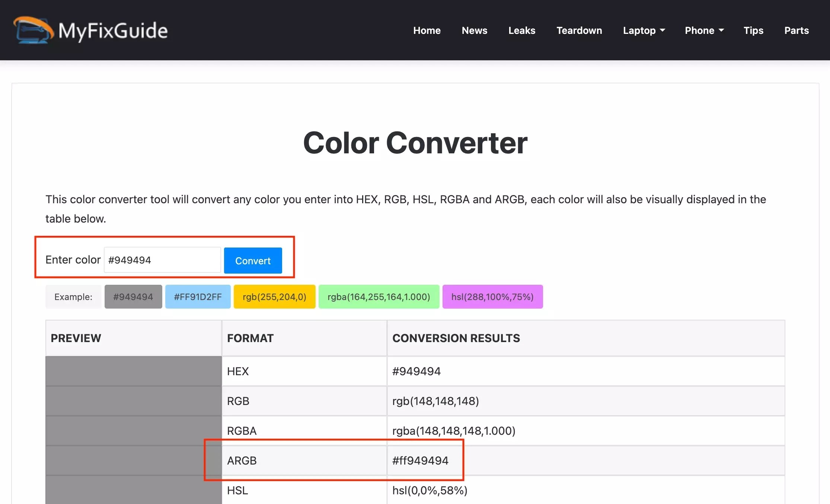Viewport: 830px width, 504px height.
Task: Navigate to the Teardown page
Action: pyautogui.click(x=579, y=31)
